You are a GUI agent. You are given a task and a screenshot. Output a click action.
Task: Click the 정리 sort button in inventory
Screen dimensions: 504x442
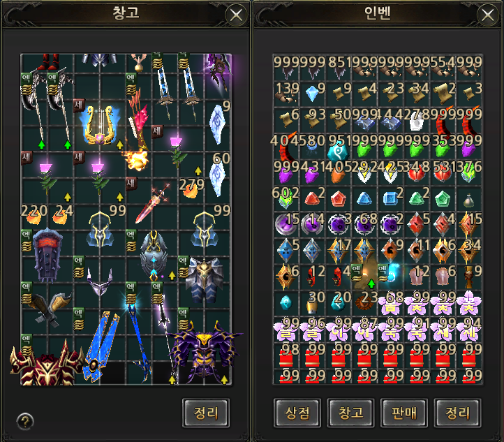[x=457, y=413]
